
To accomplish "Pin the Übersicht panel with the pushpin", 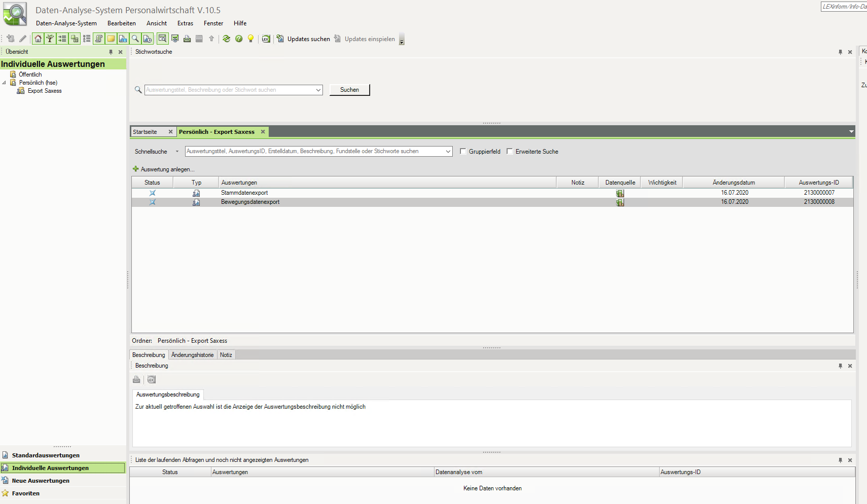I will click(111, 52).
